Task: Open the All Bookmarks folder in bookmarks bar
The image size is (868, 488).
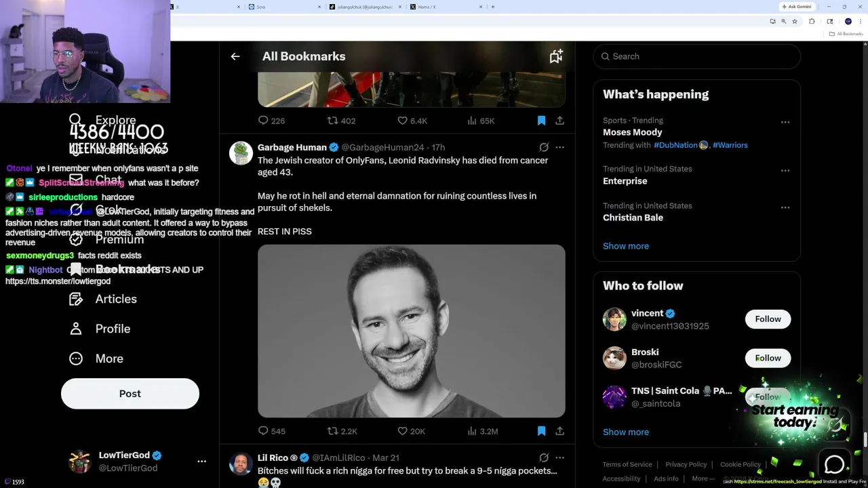Action: (846, 34)
